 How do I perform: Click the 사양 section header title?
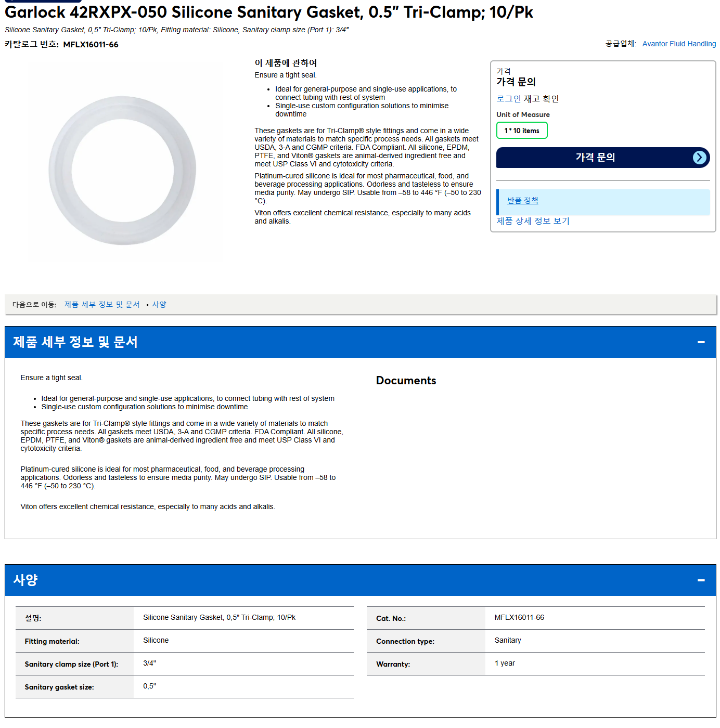pos(25,580)
